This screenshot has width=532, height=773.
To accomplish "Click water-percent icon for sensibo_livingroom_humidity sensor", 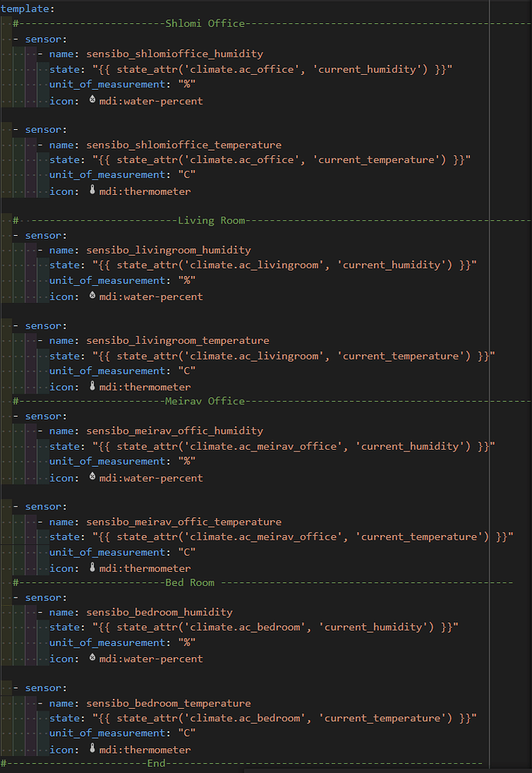I will tap(93, 295).
